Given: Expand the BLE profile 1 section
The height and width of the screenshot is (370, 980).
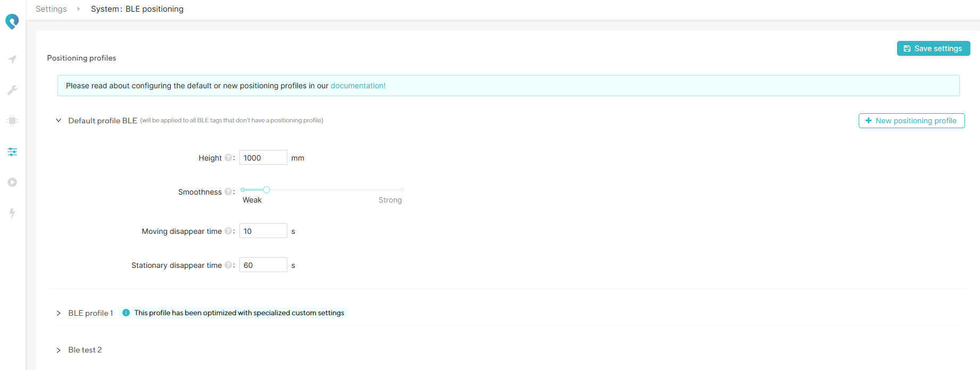Looking at the screenshot, I should pos(59,313).
